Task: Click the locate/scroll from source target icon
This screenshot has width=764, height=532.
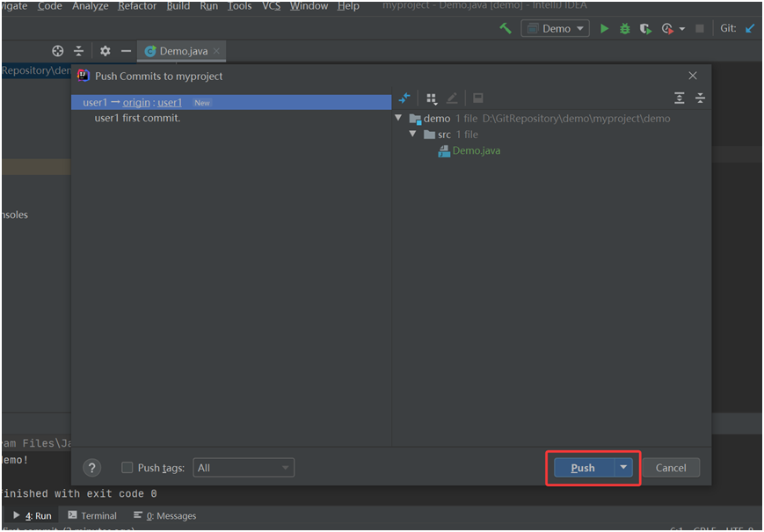Action: 57,51
